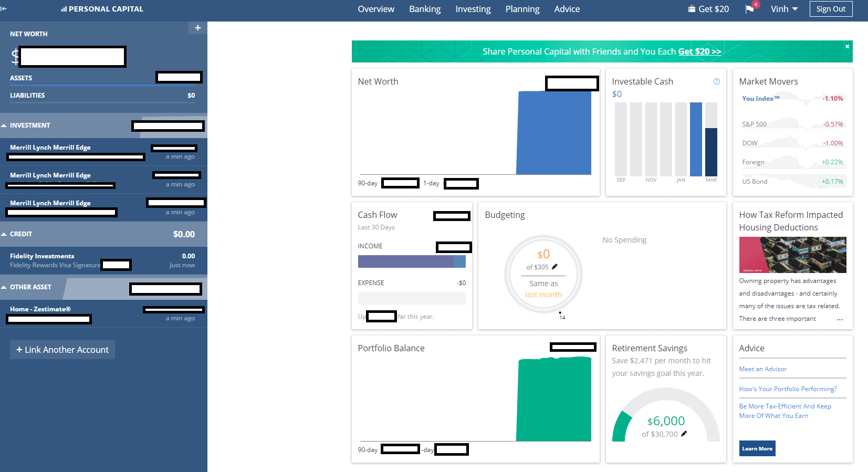The image size is (868, 472).
Task: Edit budget with pencil icon next to $305
Action: (x=555, y=267)
